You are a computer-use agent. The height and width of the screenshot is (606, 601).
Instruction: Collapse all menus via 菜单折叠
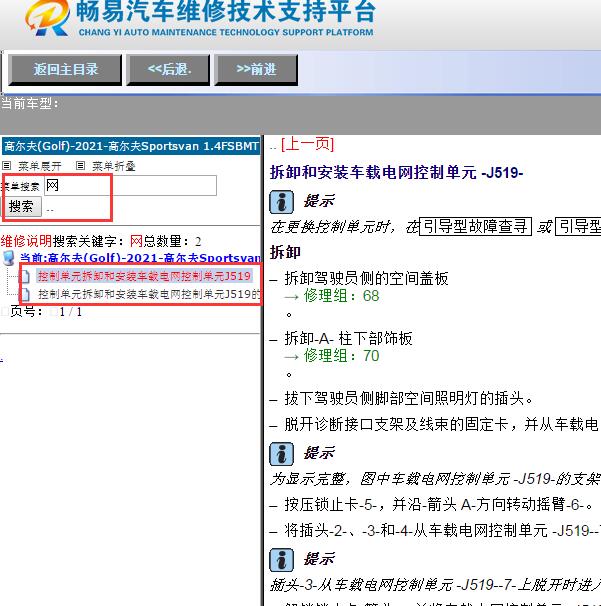pyautogui.click(x=114, y=166)
